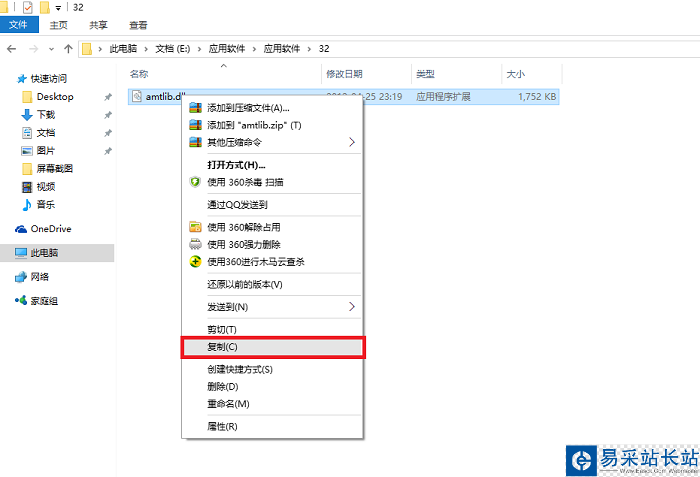This screenshot has height=477, width=700.
Task: Open the 文件 ribbon tab
Action: click(19, 25)
